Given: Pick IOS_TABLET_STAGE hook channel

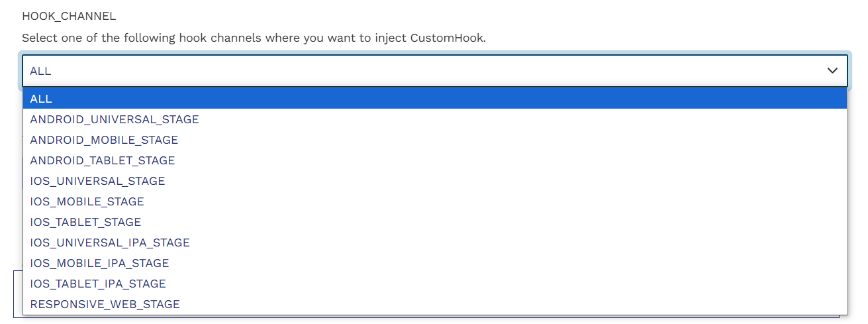Looking at the screenshot, I should coord(85,222).
